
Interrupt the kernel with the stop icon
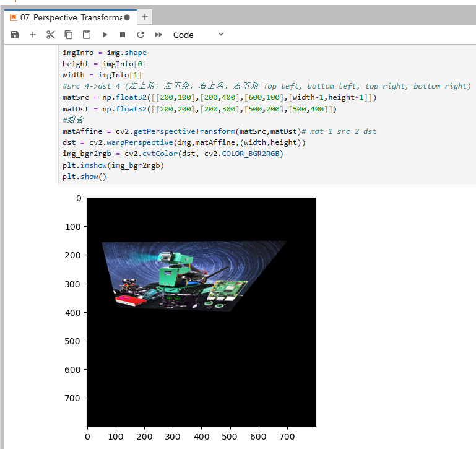click(x=123, y=35)
